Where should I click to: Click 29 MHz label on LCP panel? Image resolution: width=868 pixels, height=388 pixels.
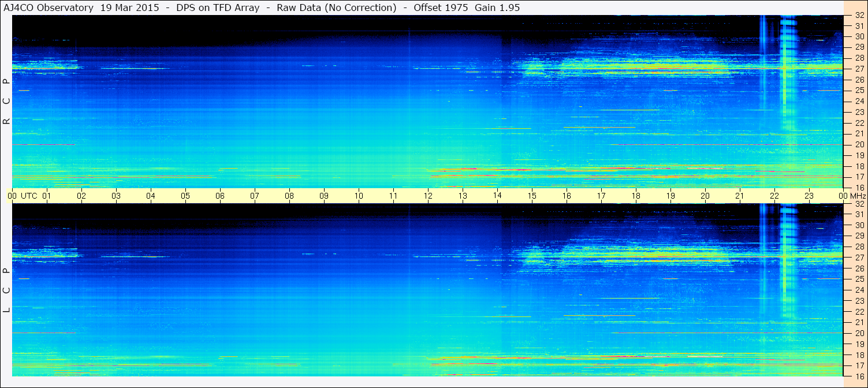[x=859, y=236]
